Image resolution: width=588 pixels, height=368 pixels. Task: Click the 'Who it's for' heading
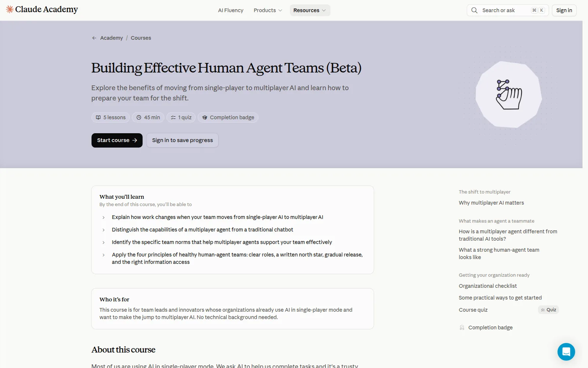pos(114,300)
